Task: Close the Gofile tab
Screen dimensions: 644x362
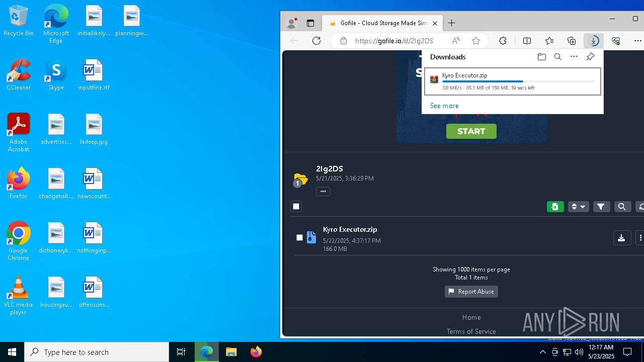Action: [435, 23]
